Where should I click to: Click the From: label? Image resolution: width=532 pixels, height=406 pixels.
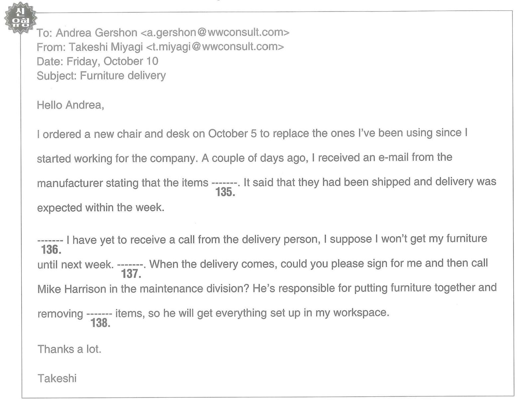pos(51,47)
